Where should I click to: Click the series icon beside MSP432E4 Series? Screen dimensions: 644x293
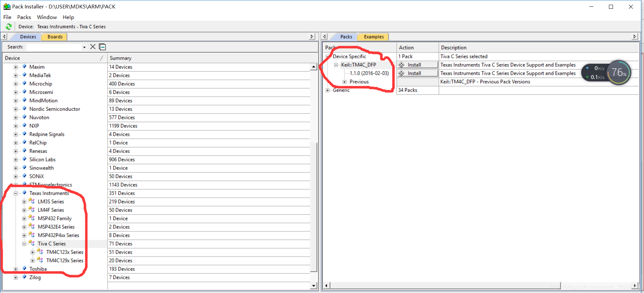click(32, 226)
